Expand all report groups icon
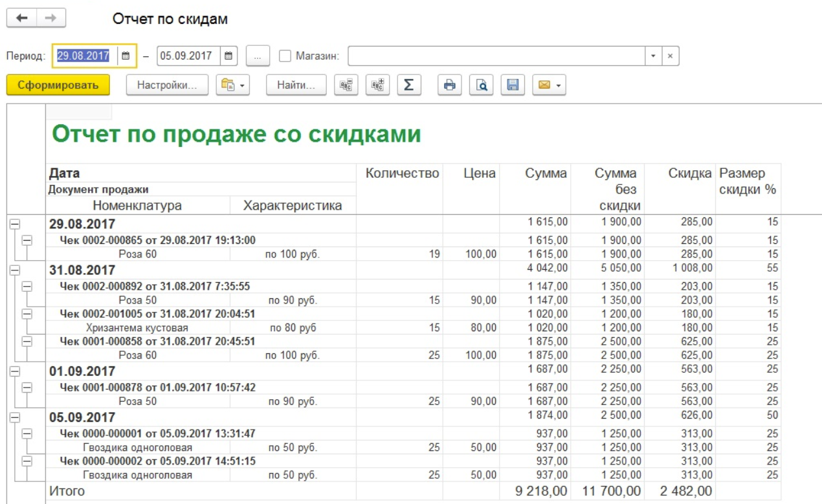This screenshot has width=822, height=504. [377, 85]
